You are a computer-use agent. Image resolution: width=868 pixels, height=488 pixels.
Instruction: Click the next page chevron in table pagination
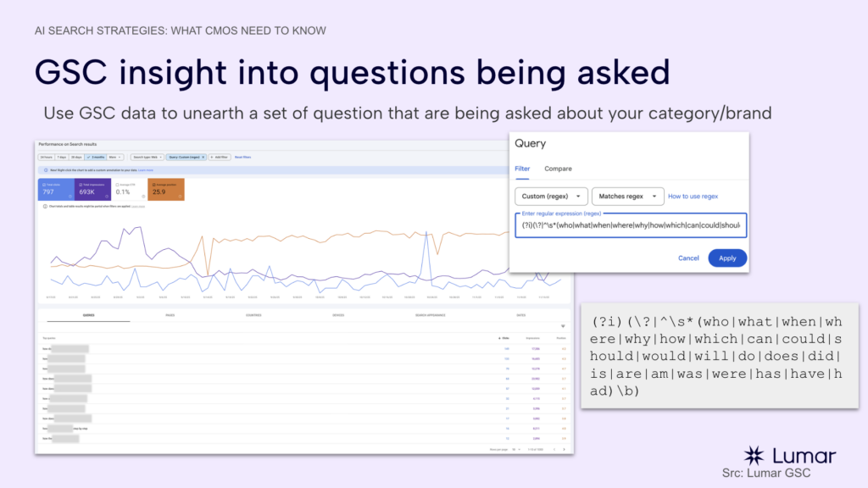(564, 450)
